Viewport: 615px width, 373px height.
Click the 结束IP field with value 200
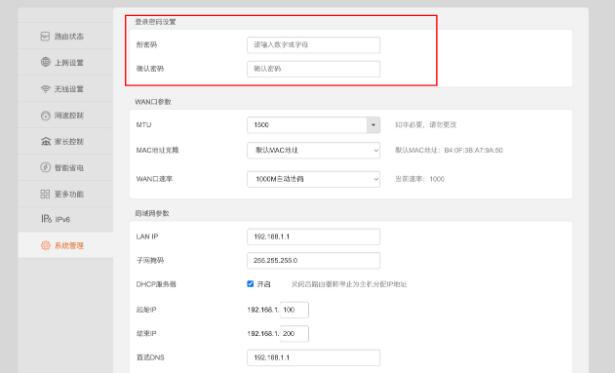295,334
